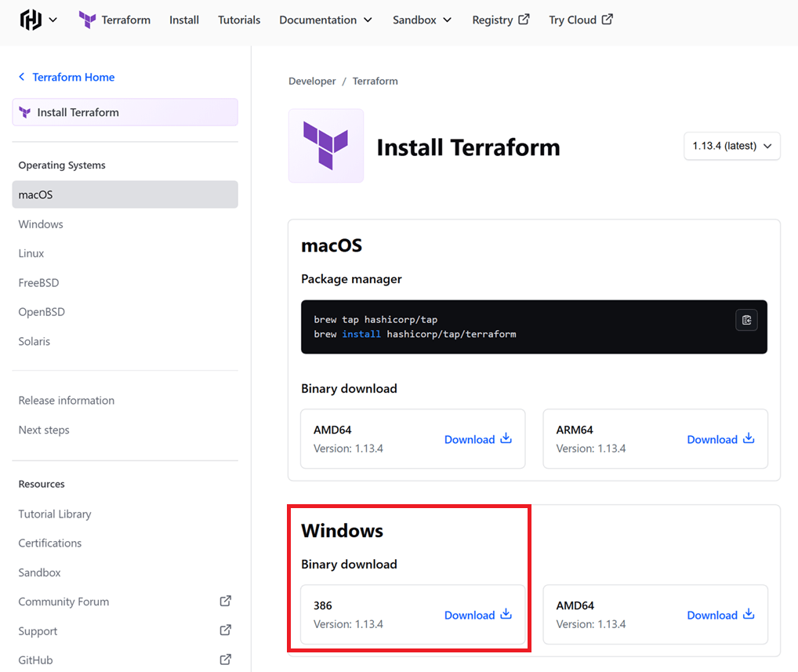Download macOS ARM64 binary

pos(720,439)
